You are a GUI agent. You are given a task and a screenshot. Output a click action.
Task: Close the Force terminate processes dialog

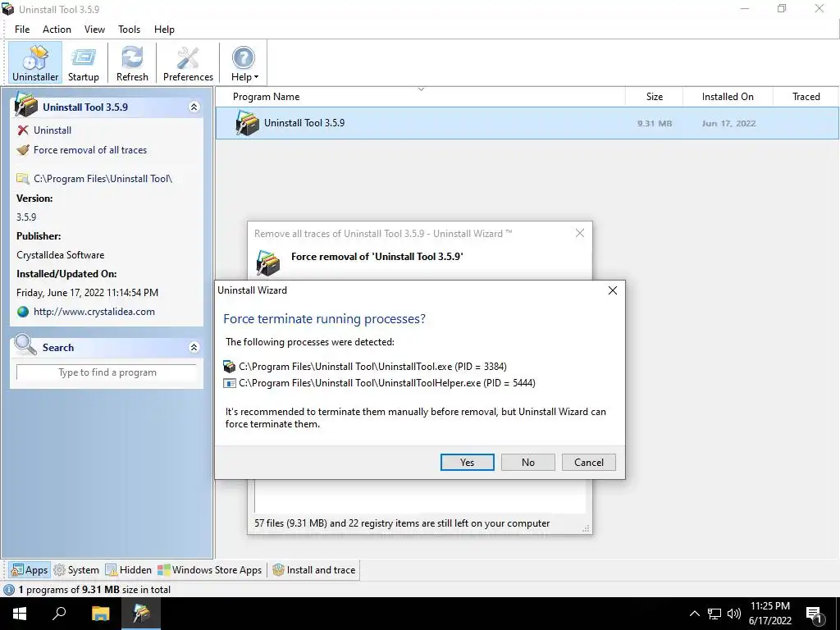612,290
